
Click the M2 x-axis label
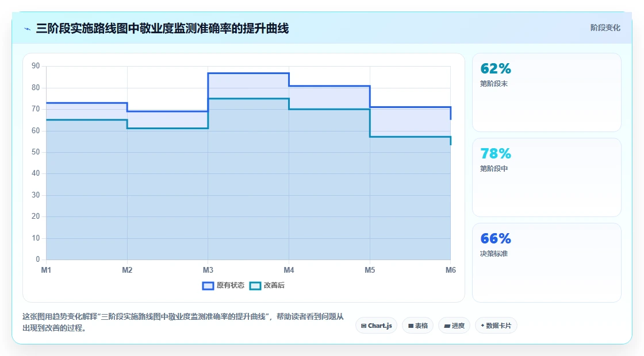[127, 270]
